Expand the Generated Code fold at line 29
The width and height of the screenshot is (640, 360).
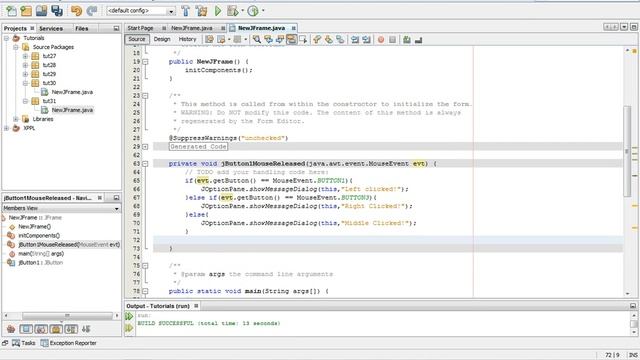click(x=145, y=147)
